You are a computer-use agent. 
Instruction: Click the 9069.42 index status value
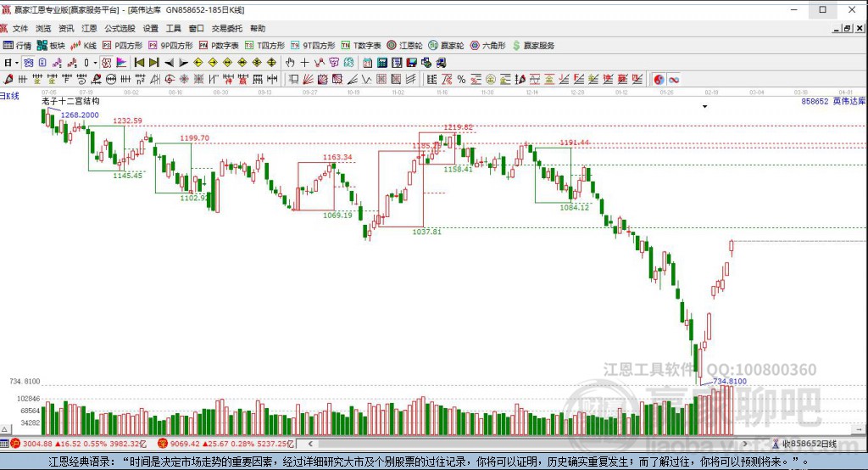point(186,444)
